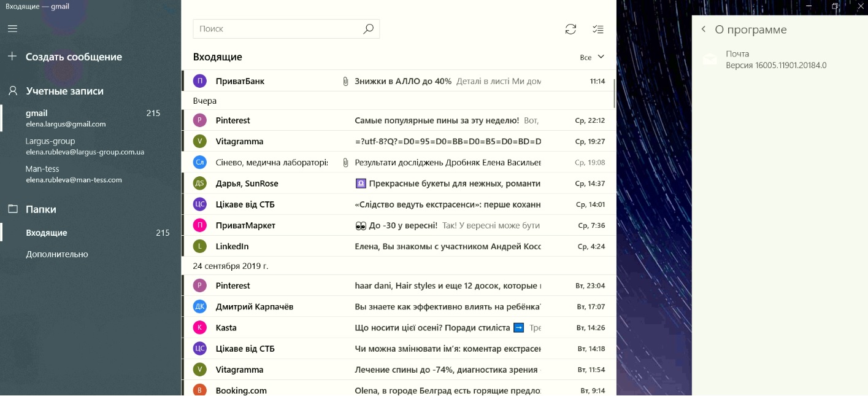
Task: Open the Що носити цієї осені email
Action: (x=399, y=327)
